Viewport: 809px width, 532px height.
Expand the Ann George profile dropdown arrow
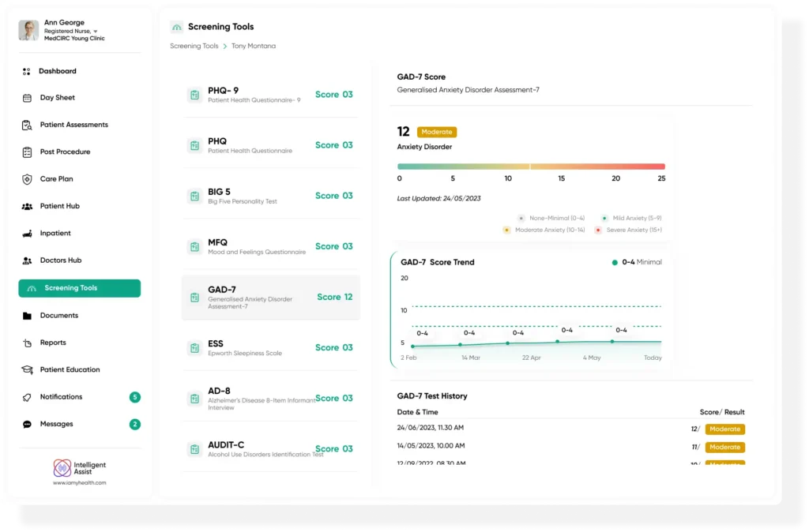tap(96, 32)
